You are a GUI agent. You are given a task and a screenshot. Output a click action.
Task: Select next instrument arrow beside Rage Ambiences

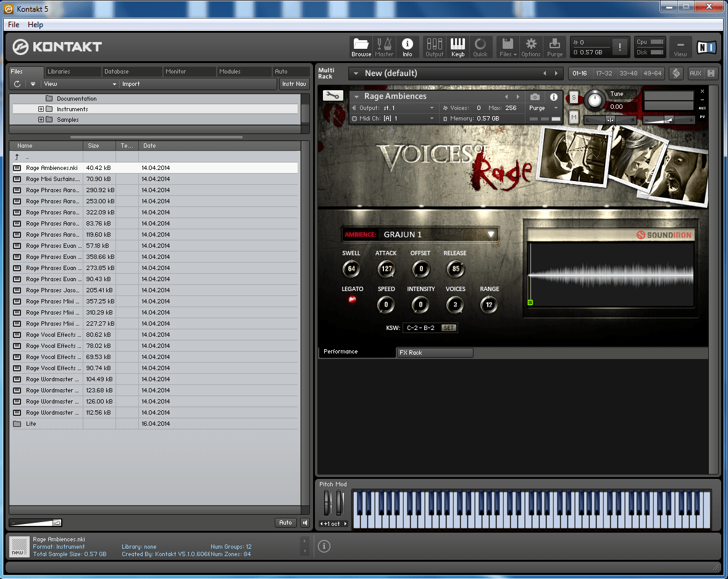click(x=517, y=96)
